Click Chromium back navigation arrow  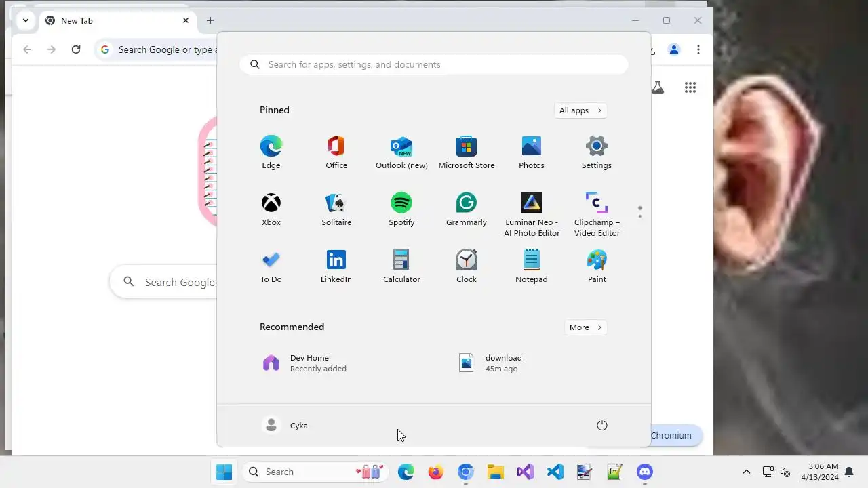(x=27, y=49)
